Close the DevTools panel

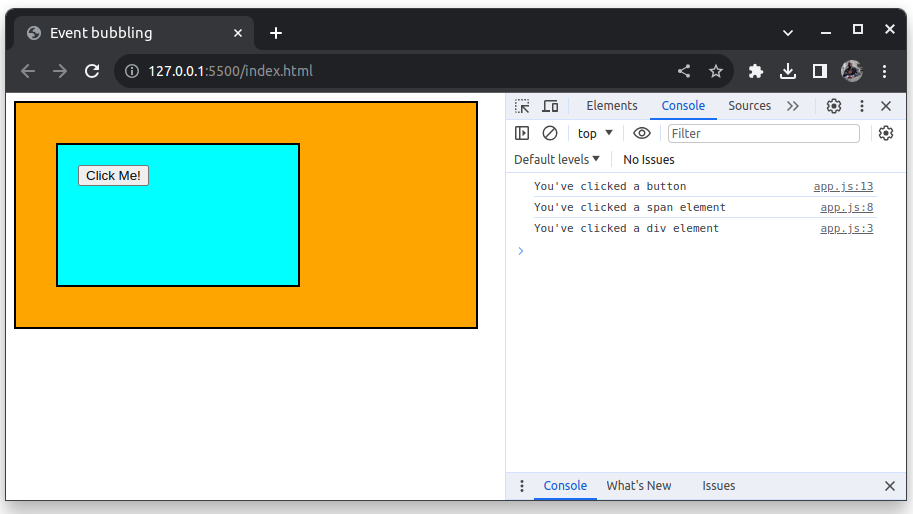point(886,106)
